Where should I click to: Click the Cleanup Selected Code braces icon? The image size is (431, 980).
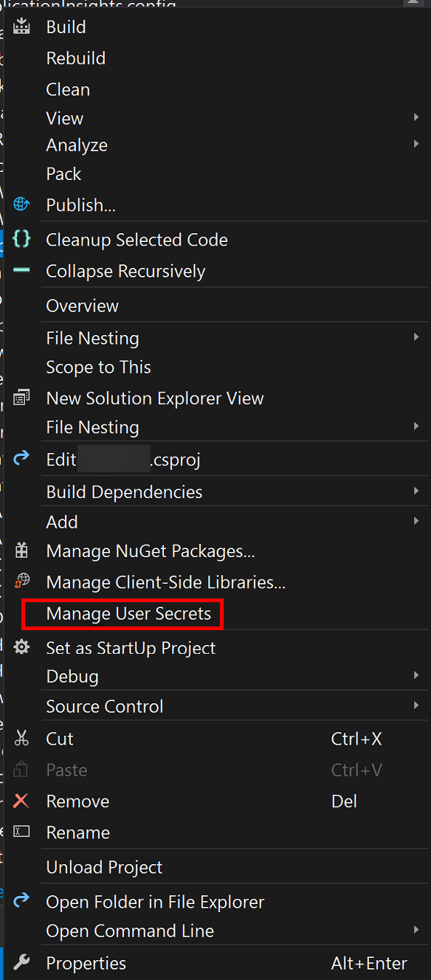point(22,238)
